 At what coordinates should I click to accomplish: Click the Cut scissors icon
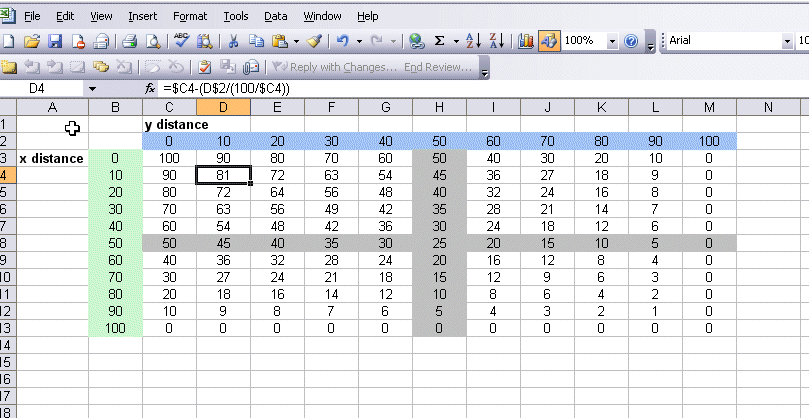[232, 41]
